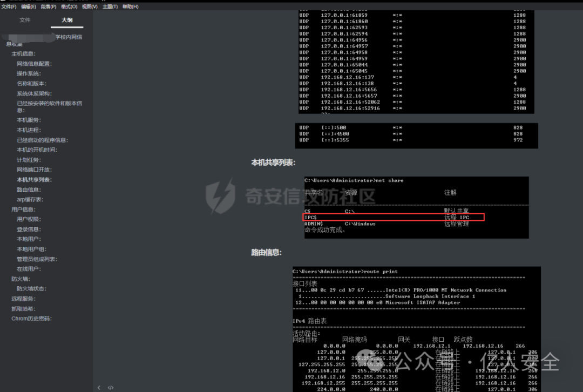Screen dimensions: 583x392
Task: Select 已经启动的程序信息: outline entry
Action: (43, 140)
